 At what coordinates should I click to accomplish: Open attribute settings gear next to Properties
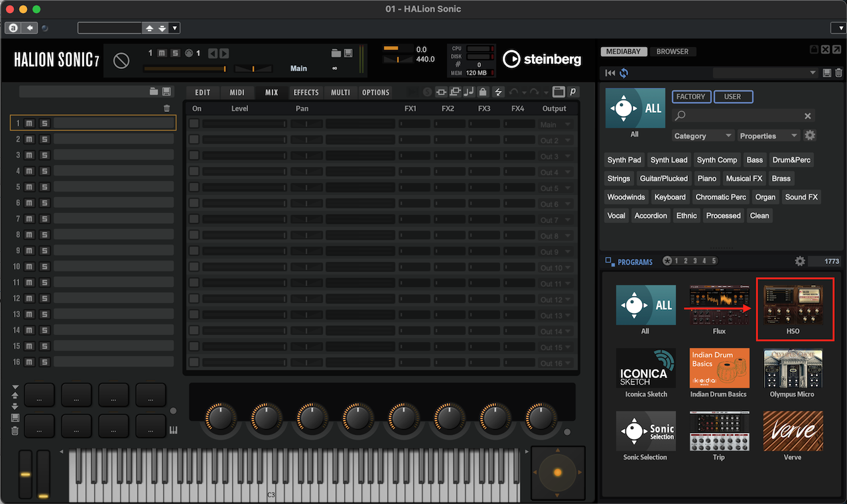(810, 135)
